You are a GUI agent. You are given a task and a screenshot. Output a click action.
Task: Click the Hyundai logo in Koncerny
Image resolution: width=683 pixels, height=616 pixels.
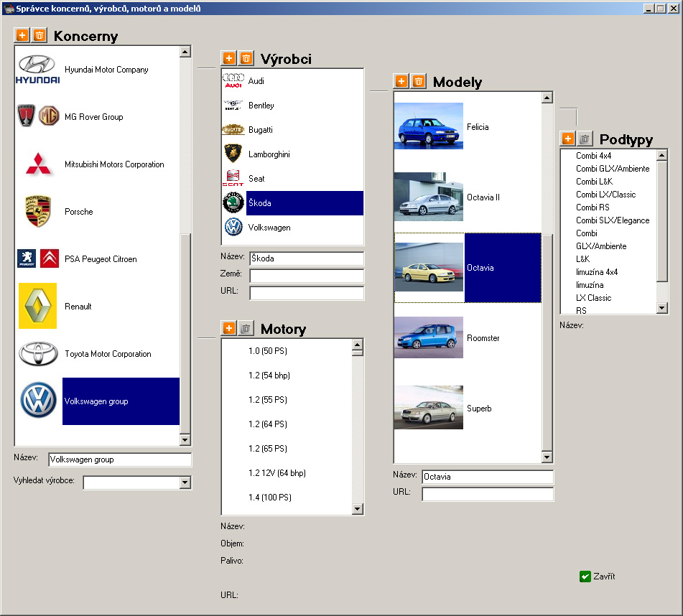tap(37, 70)
